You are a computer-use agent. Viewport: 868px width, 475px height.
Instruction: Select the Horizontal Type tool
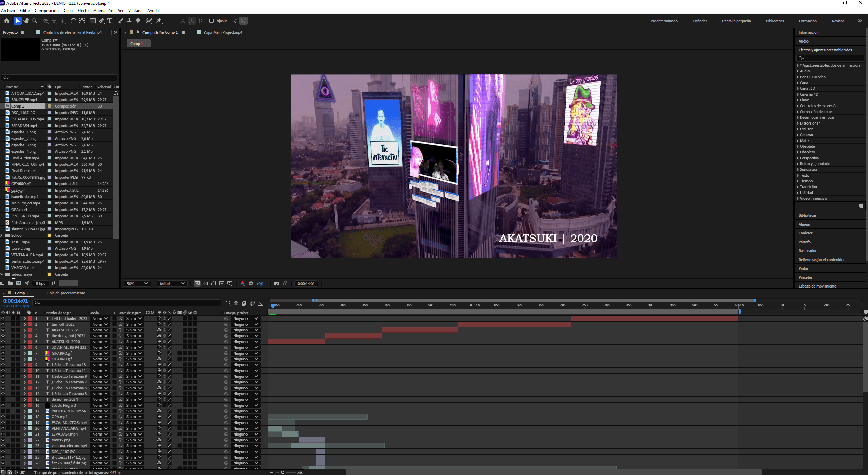pyautogui.click(x=110, y=21)
